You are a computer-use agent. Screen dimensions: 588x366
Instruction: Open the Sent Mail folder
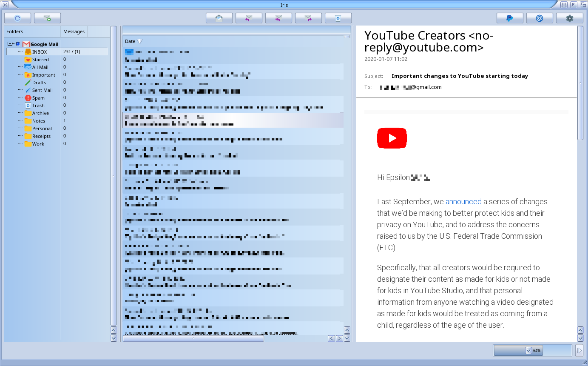coord(42,90)
